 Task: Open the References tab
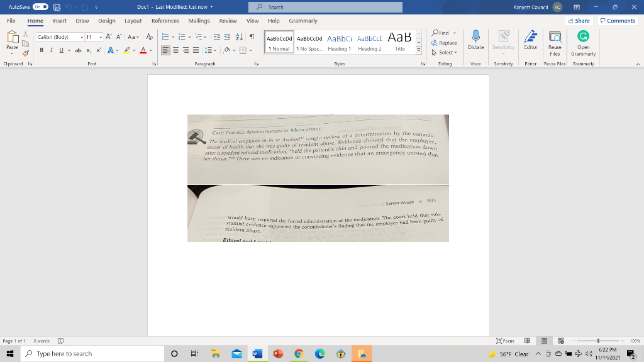[165, 21]
